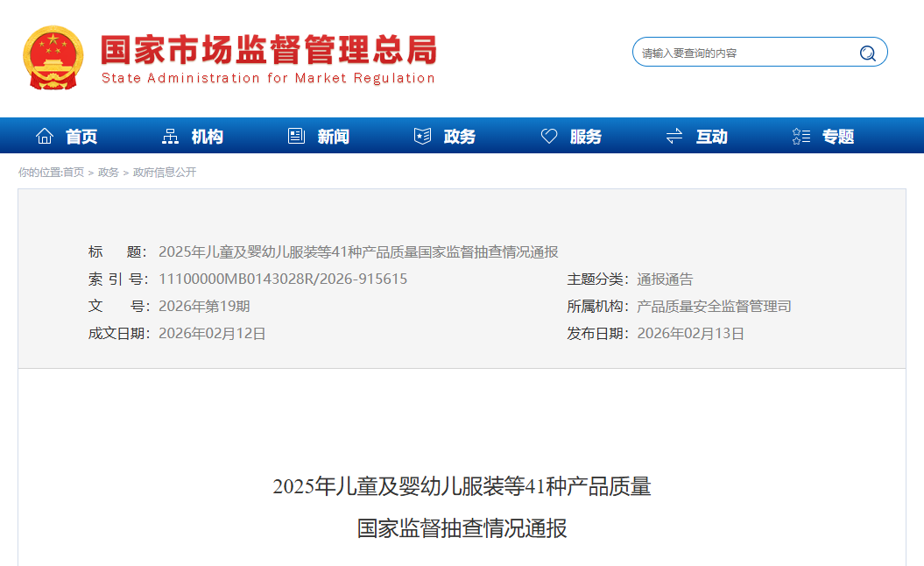Click the 首页 home icon in navigation

(45, 136)
